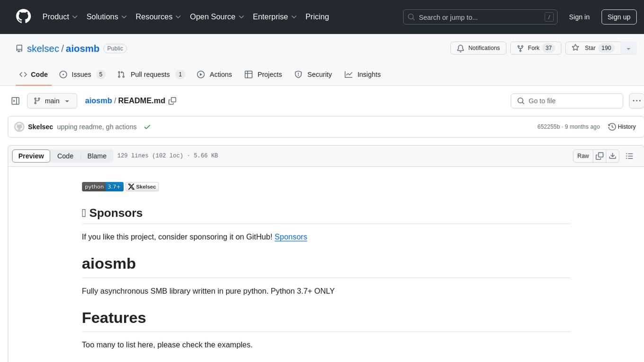Click the aiosmb heading

tap(109, 263)
